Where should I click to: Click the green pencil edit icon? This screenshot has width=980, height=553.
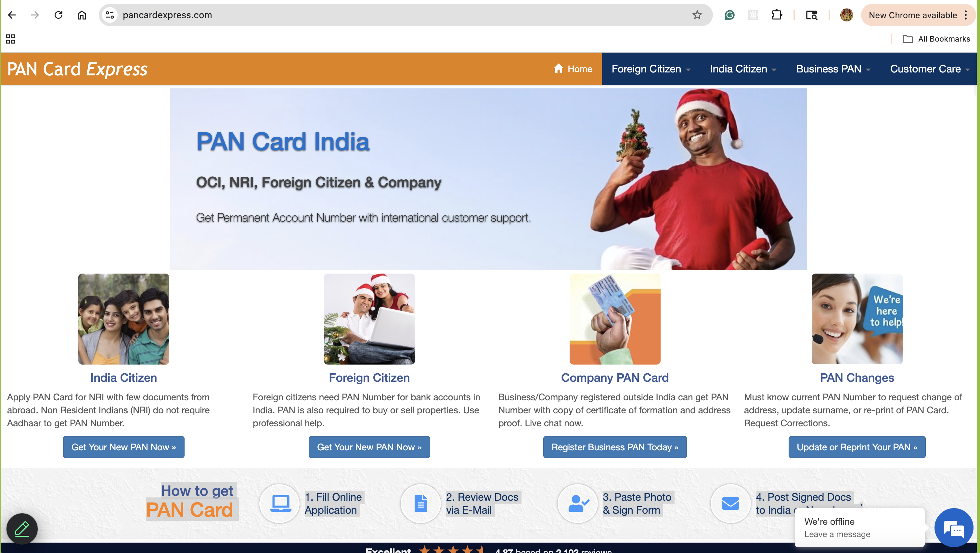tap(22, 529)
